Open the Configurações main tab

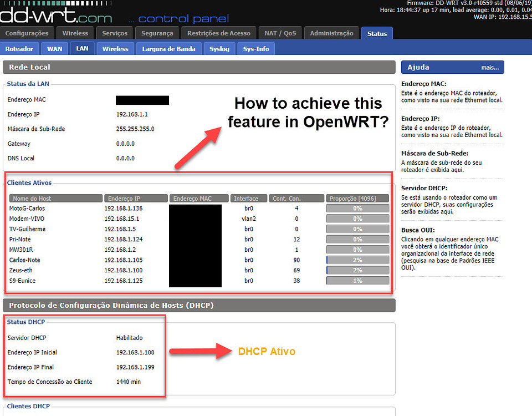coord(27,33)
